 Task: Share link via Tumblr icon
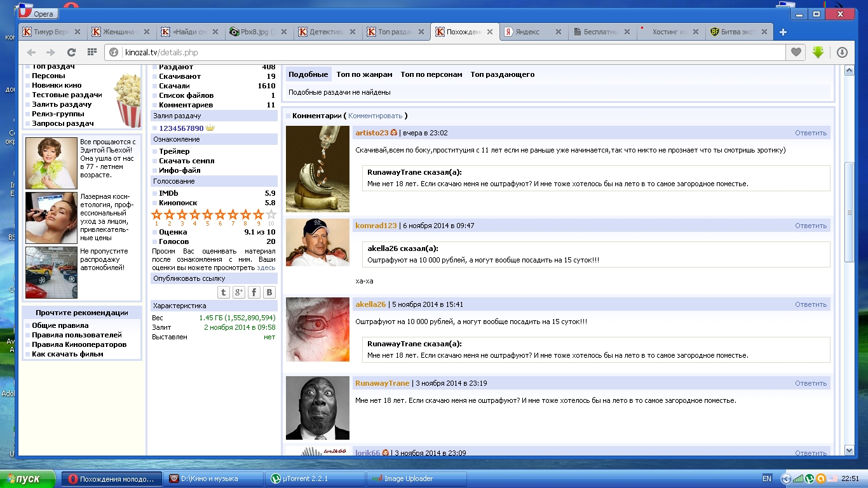tap(224, 292)
